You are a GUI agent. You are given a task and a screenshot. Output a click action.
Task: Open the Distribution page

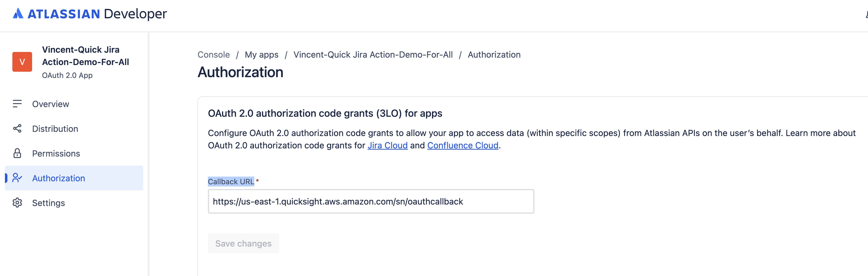tap(55, 129)
